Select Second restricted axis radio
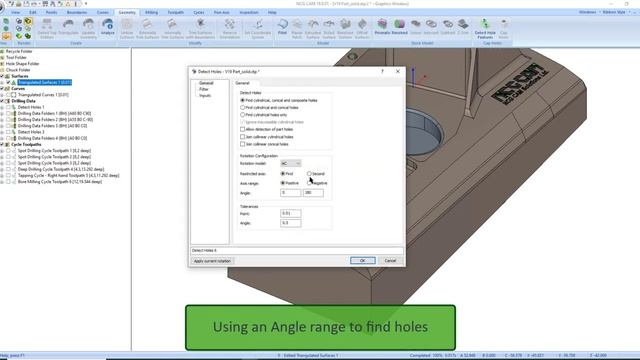 coord(309,174)
